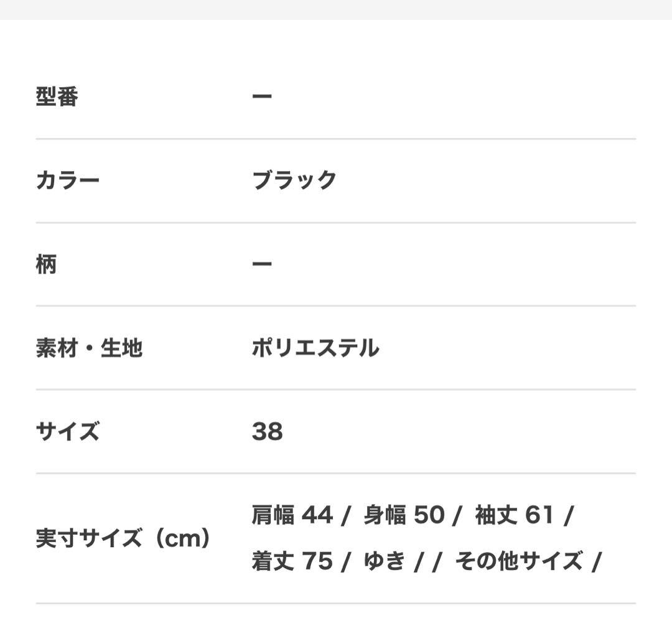
Task: Select the size value 38
Action: (x=268, y=431)
